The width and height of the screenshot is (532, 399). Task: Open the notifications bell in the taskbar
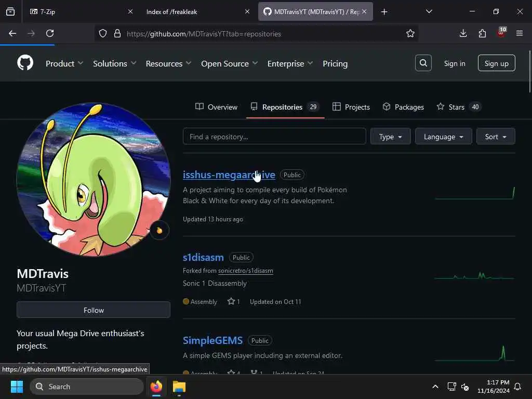tap(518, 387)
